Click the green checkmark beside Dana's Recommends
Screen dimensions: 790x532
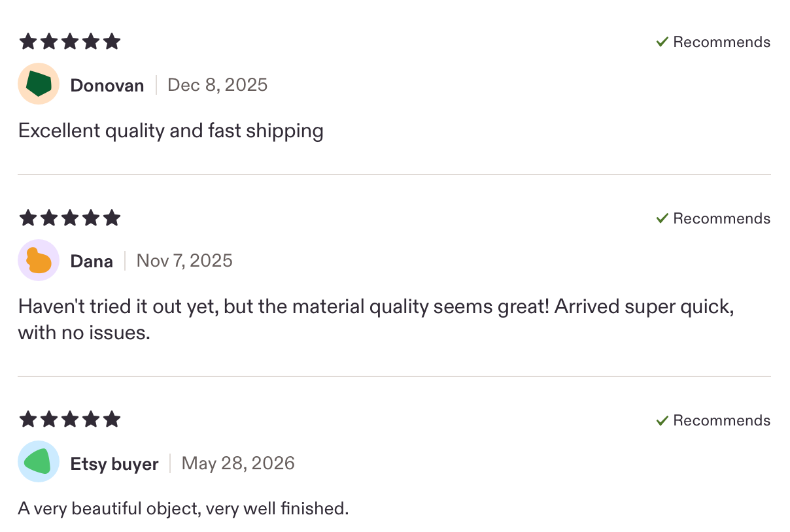point(662,218)
